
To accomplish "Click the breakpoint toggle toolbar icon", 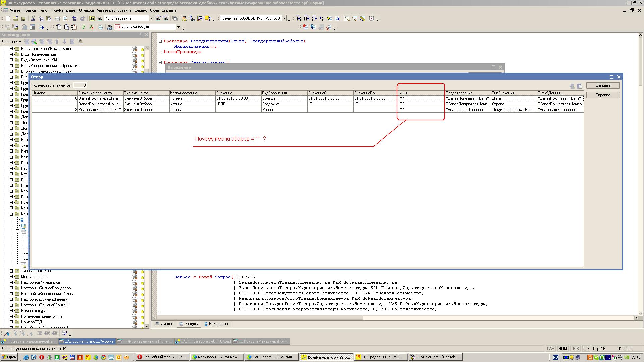I will pyautogui.click(x=305, y=27).
